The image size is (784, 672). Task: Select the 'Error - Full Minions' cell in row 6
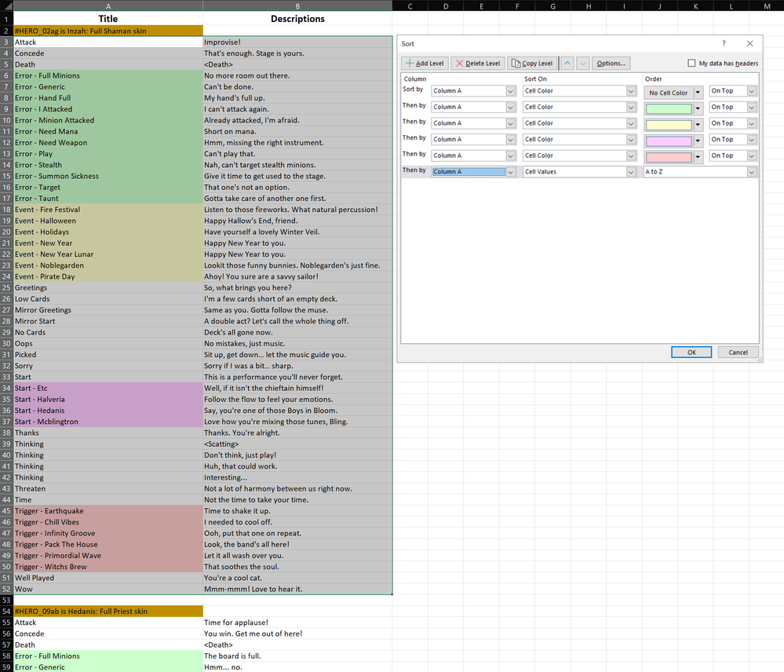pos(108,75)
